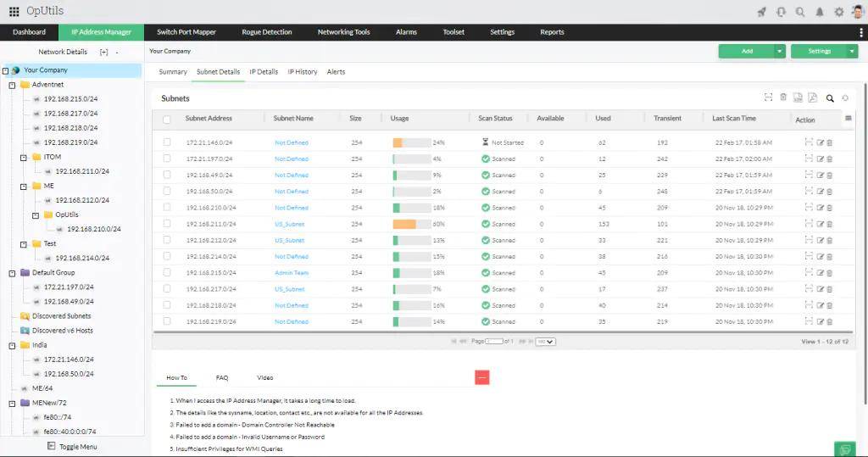This screenshot has height=457, width=868.
Task: Click the headset support icon
Action: point(781,12)
